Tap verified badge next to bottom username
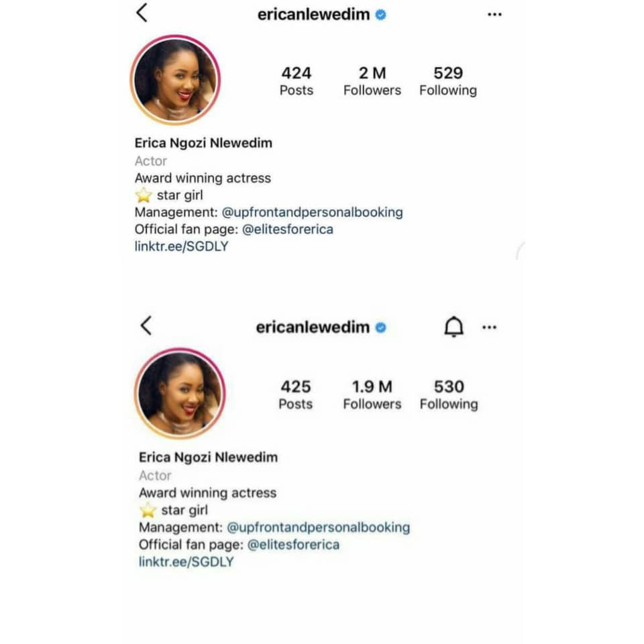This screenshot has height=644, width=644. pos(381,328)
